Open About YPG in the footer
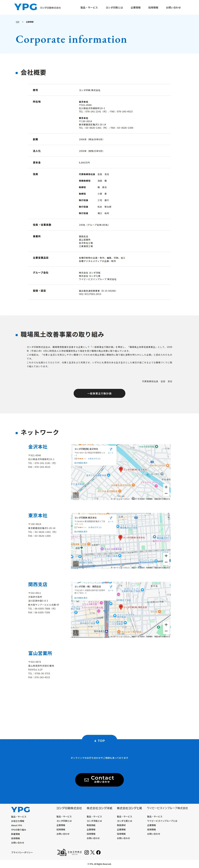 tap(17, 825)
